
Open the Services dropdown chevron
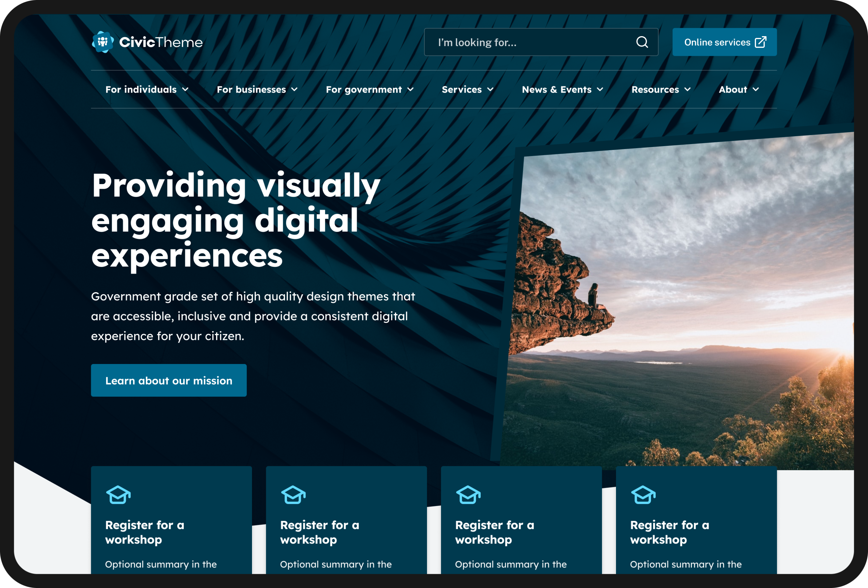[490, 90]
